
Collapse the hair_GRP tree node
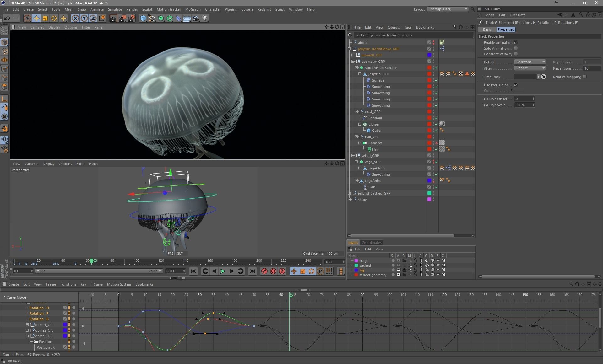click(x=356, y=137)
